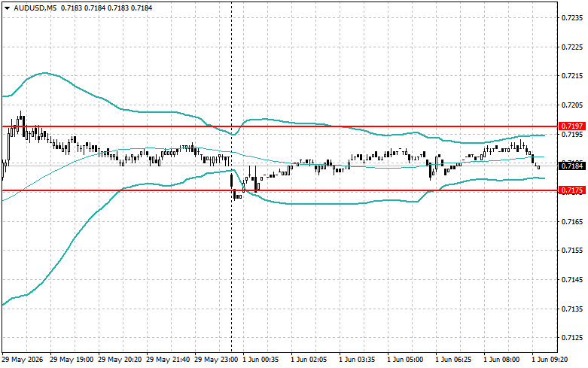Click the 0.7195 price axis label

[x=573, y=134]
